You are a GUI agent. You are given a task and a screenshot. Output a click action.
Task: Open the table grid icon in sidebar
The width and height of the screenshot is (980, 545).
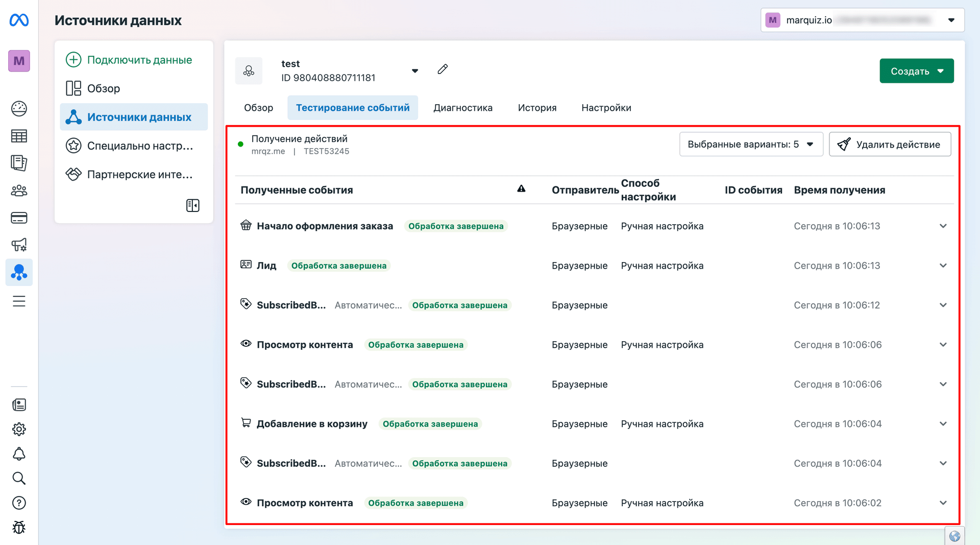pos(19,136)
